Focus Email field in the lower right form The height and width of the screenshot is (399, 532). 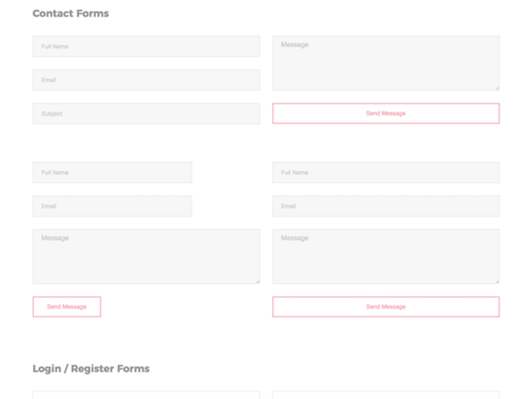click(386, 206)
